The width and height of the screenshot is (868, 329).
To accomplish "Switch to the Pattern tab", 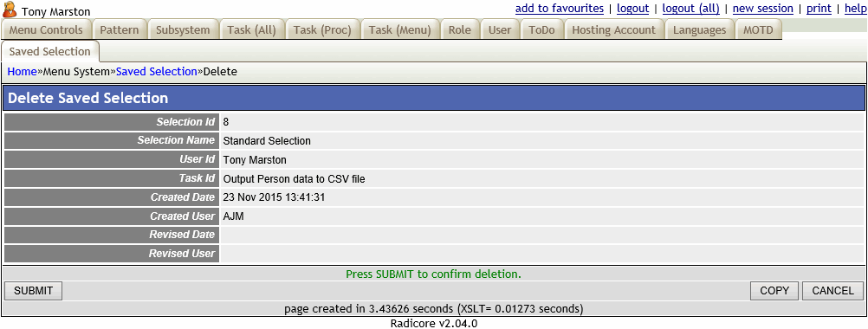I will pyautogui.click(x=120, y=29).
